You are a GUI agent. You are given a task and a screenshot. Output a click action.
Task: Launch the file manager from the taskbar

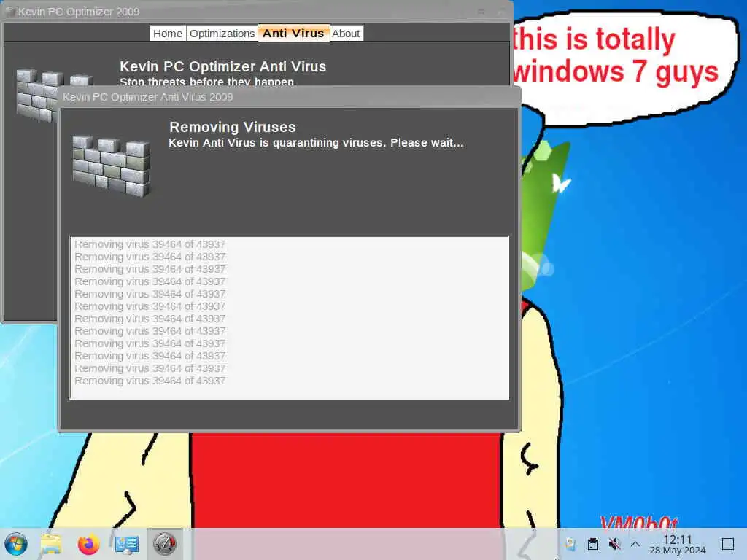pos(51,544)
